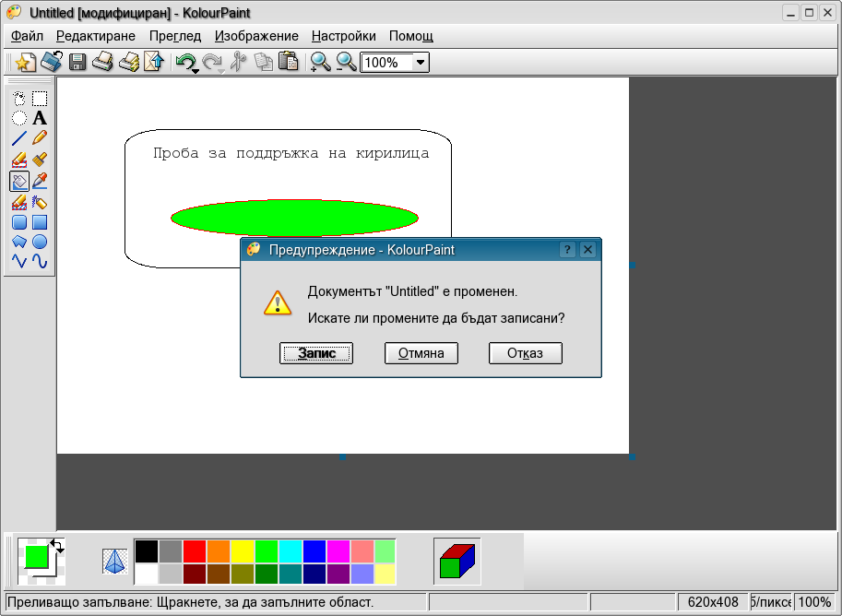Click the dialog's question mark help button
The image size is (842, 616).
point(568,250)
